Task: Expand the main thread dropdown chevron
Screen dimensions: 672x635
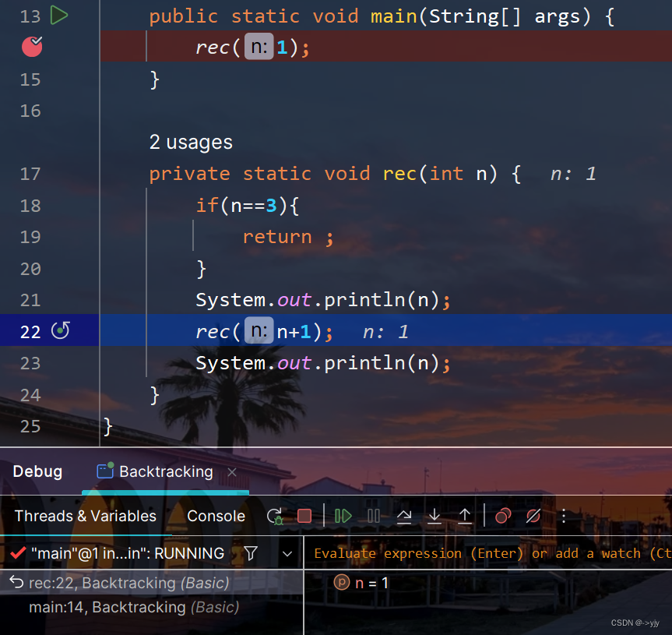Action: (x=287, y=552)
